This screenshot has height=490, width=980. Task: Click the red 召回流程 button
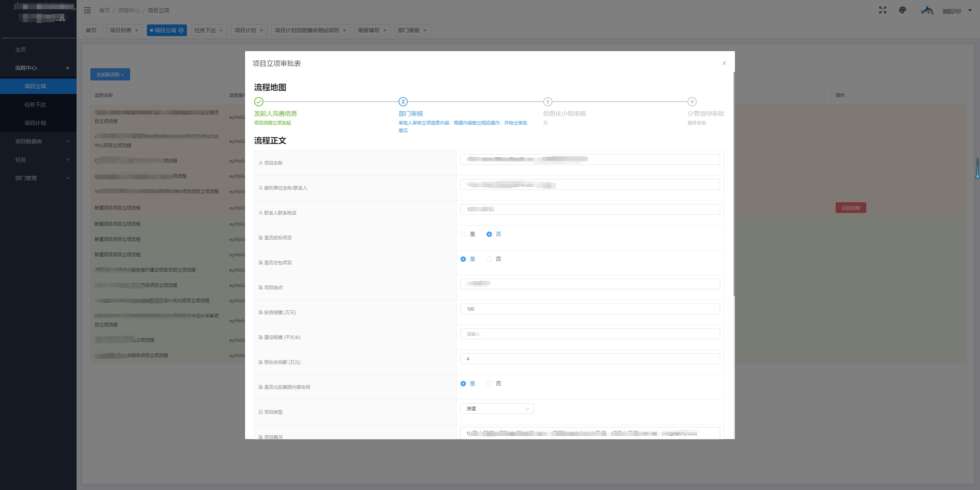point(851,208)
